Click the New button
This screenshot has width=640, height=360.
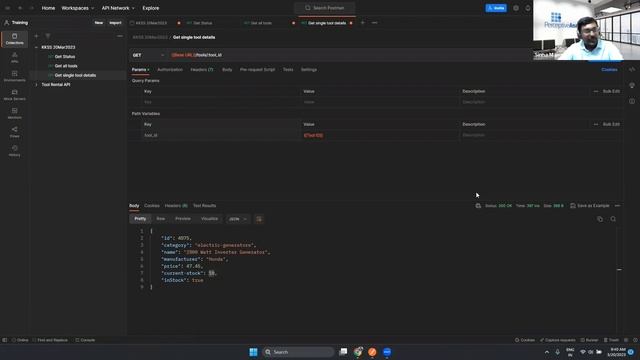click(99, 23)
